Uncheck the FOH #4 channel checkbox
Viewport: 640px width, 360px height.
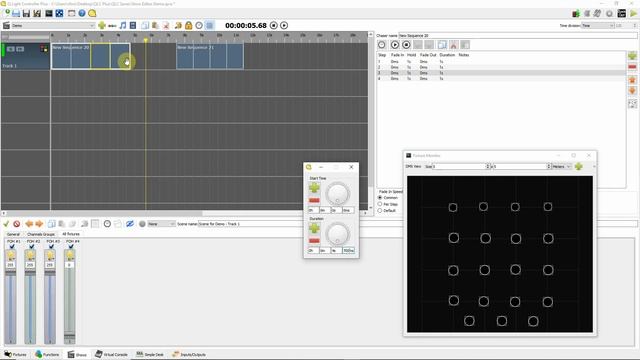tap(71, 247)
